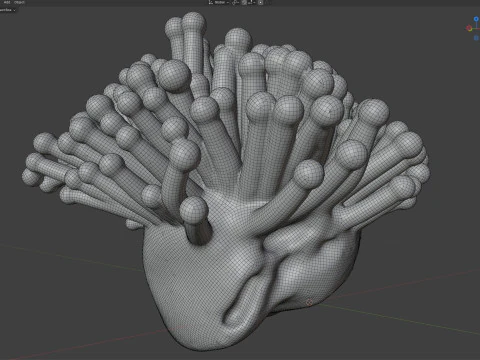Image resolution: width=480 pixels, height=360 pixels.
Task: Open the pivot point dropdown
Action: point(236,2)
